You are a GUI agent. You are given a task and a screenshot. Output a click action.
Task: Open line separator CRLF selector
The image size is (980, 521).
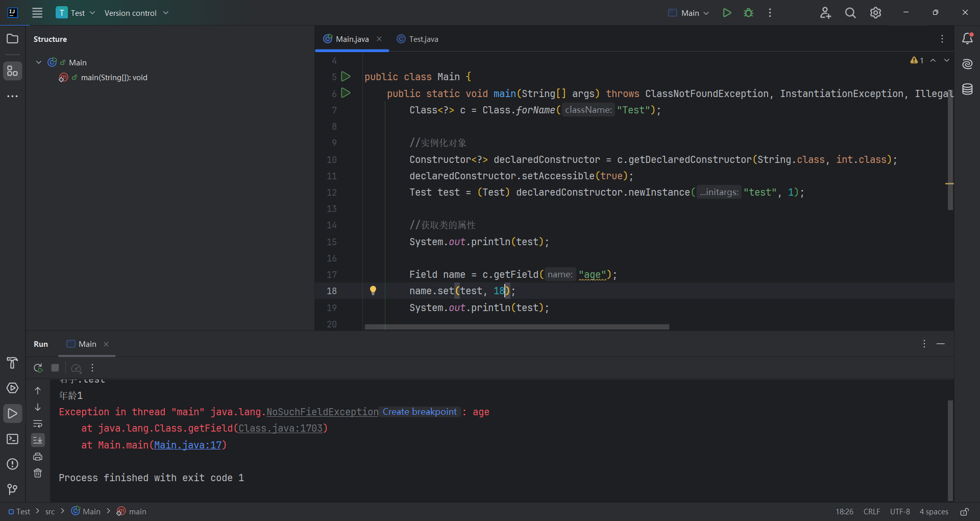(872, 512)
